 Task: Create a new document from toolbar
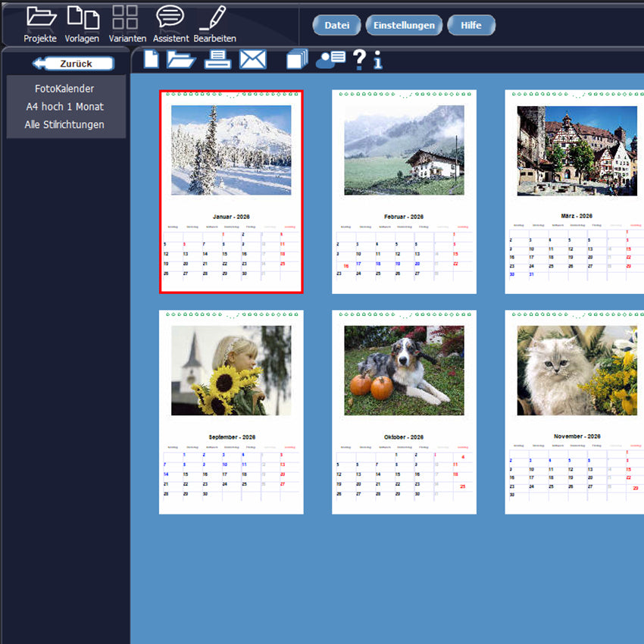tap(152, 59)
